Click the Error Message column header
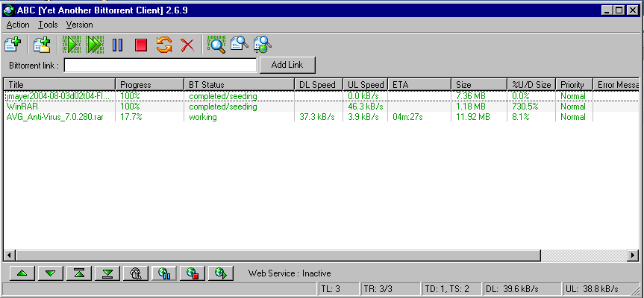 click(x=616, y=85)
